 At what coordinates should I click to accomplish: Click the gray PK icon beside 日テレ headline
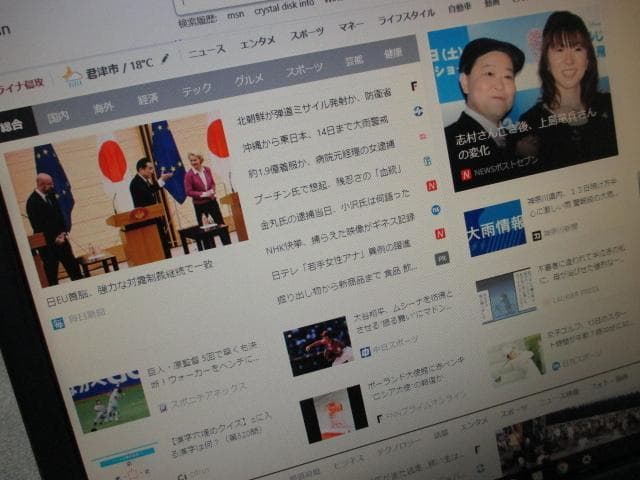[x=441, y=258]
